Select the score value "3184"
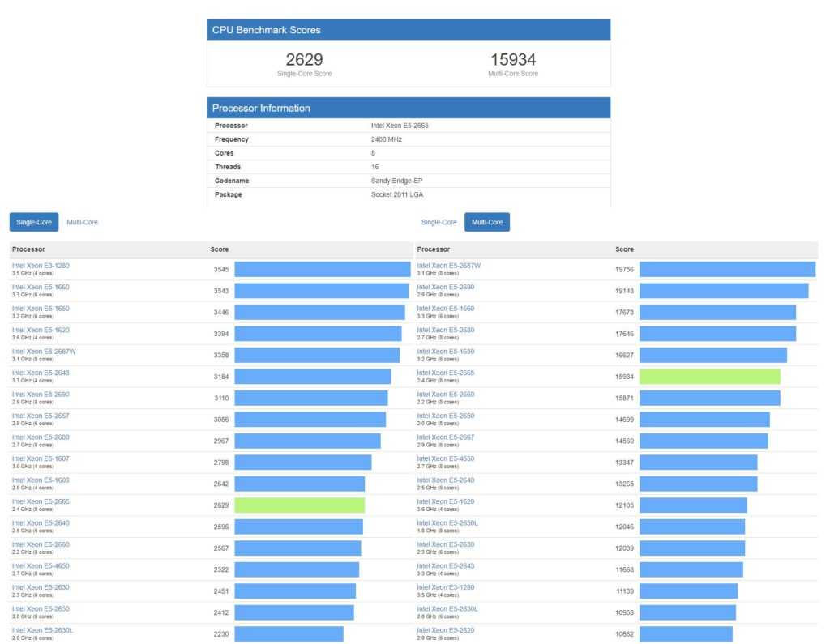The image size is (830, 644). point(221,377)
